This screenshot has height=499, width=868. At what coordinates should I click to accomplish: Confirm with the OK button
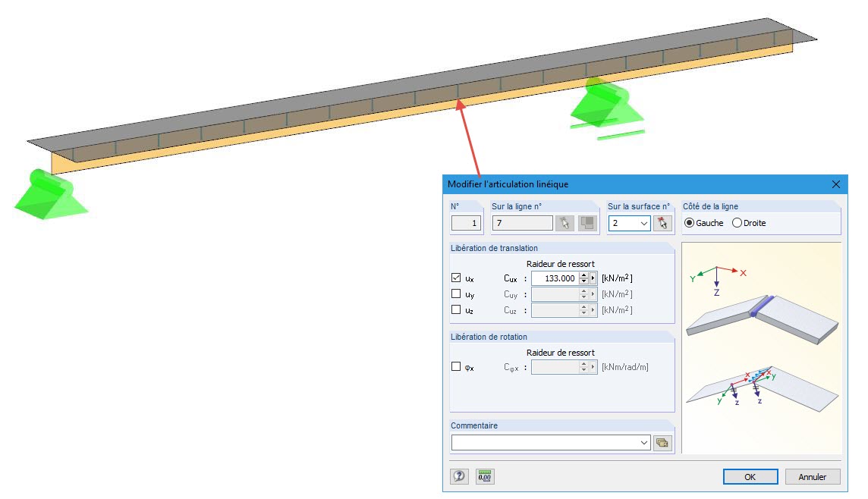[750, 477]
